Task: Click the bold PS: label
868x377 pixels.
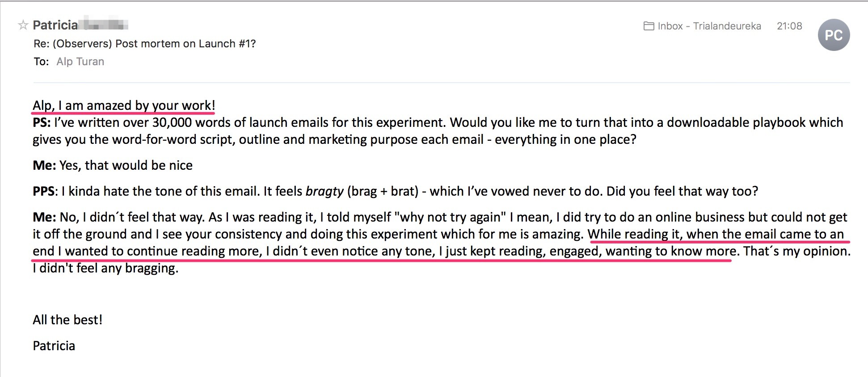Action: pyautogui.click(x=42, y=122)
